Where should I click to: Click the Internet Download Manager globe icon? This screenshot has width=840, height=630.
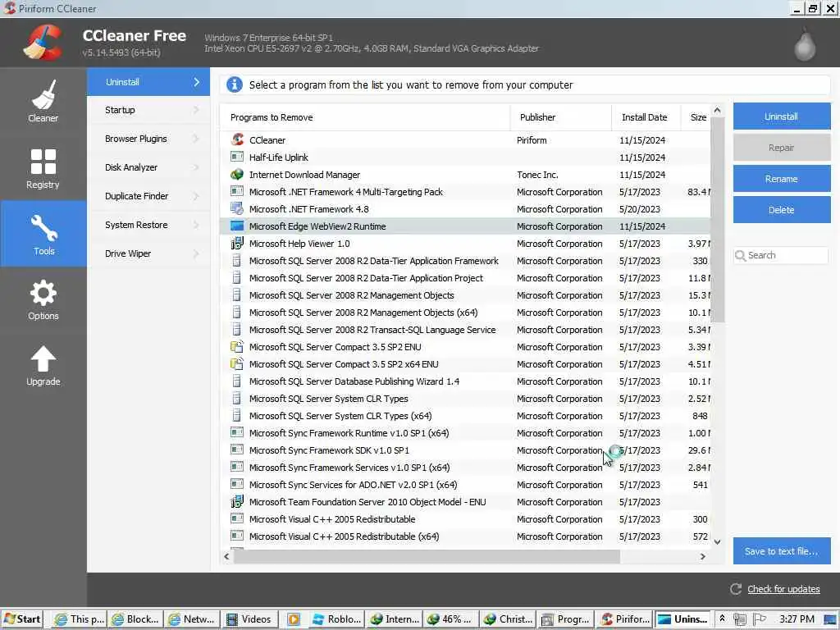237,175
